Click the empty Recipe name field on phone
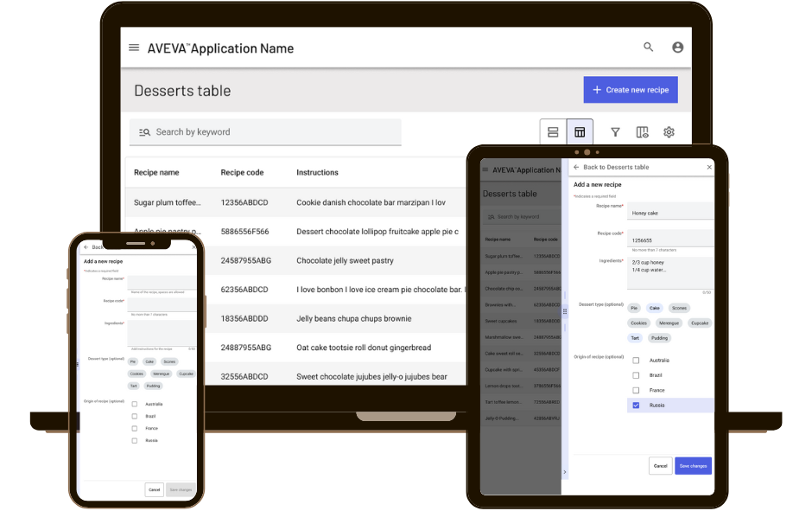Image resolution: width=812 pixels, height=511 pixels. tap(162, 283)
